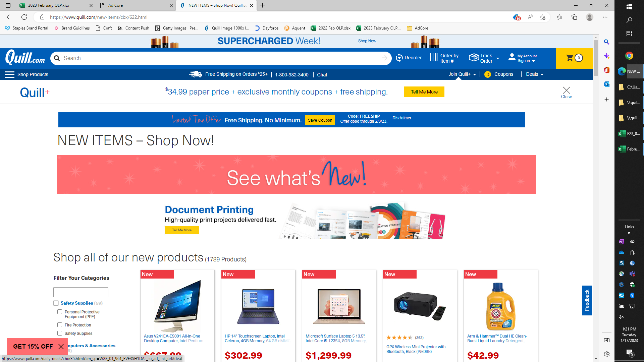644x362 pixels.
Task: Enable Personal Protective Equipment filter
Action: (60, 312)
